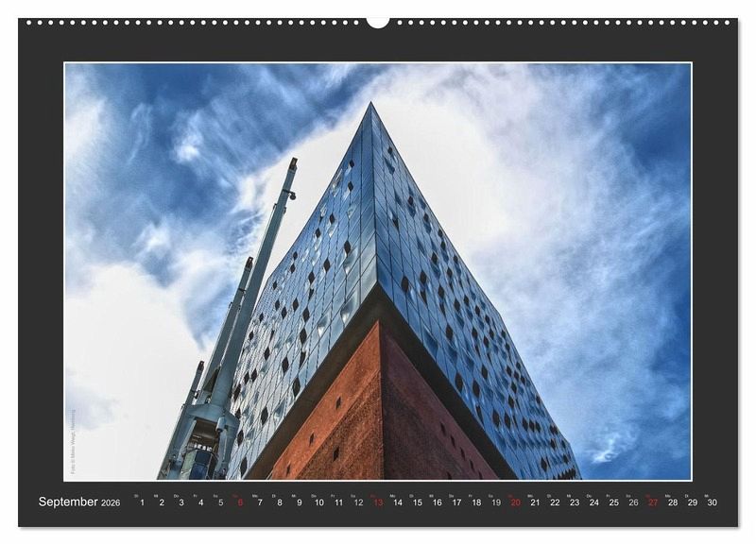The height and width of the screenshot is (545, 756).
Task: Select date 1 in the calendar strip
Action: click(x=142, y=502)
